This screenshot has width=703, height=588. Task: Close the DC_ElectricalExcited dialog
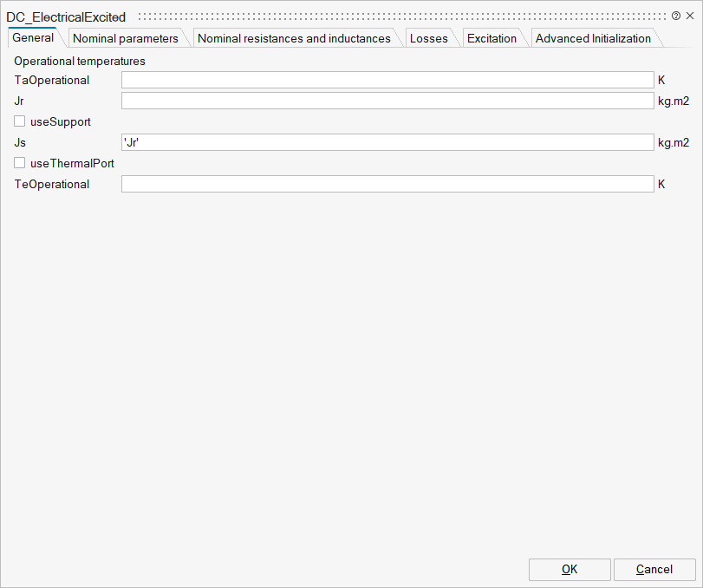coord(690,16)
